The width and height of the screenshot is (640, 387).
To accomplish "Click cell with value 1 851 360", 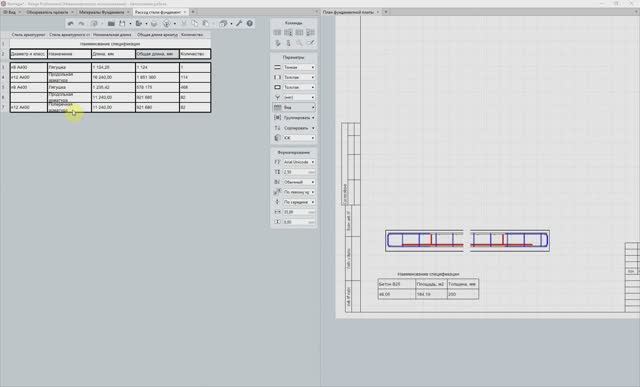I will [x=157, y=77].
